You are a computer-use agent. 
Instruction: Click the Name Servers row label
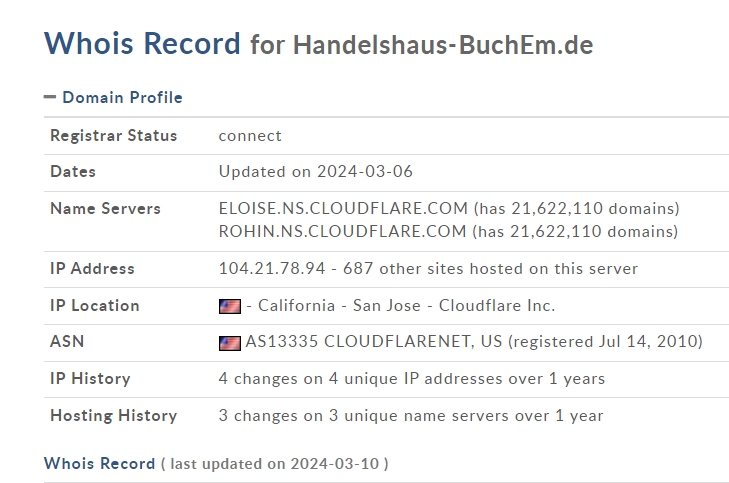pyautogui.click(x=105, y=209)
